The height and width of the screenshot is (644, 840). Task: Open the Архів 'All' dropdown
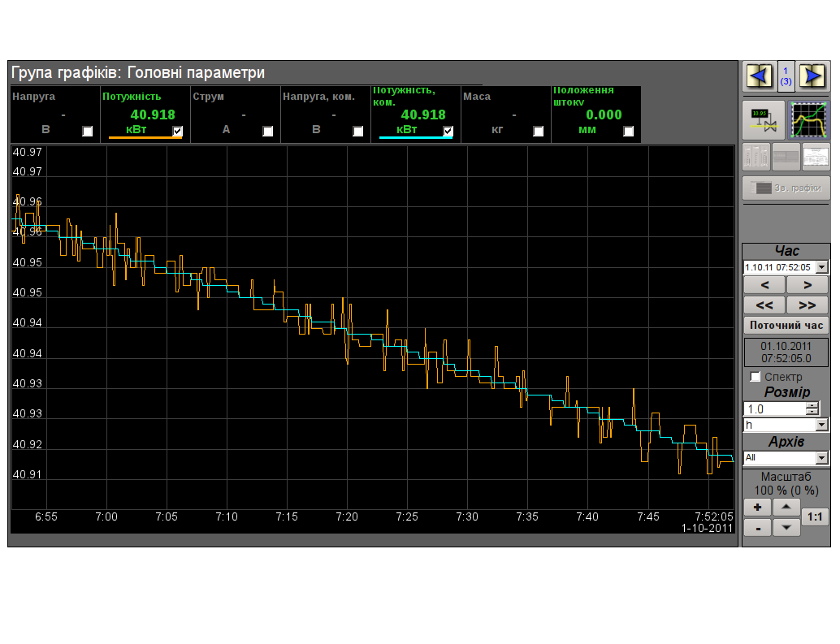click(821, 458)
